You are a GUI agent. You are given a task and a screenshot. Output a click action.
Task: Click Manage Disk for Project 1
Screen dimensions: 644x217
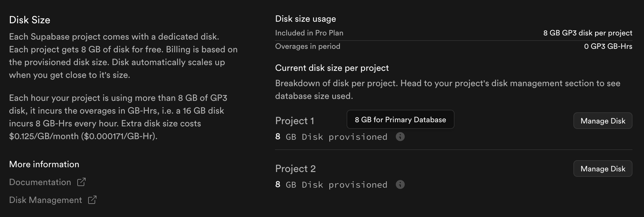(x=602, y=121)
